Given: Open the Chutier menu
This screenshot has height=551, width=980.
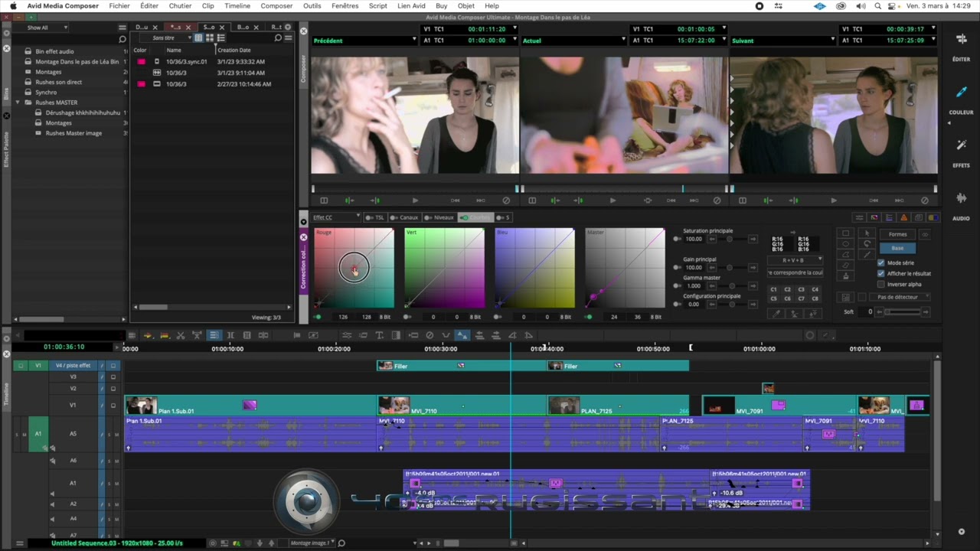Looking at the screenshot, I should [180, 6].
